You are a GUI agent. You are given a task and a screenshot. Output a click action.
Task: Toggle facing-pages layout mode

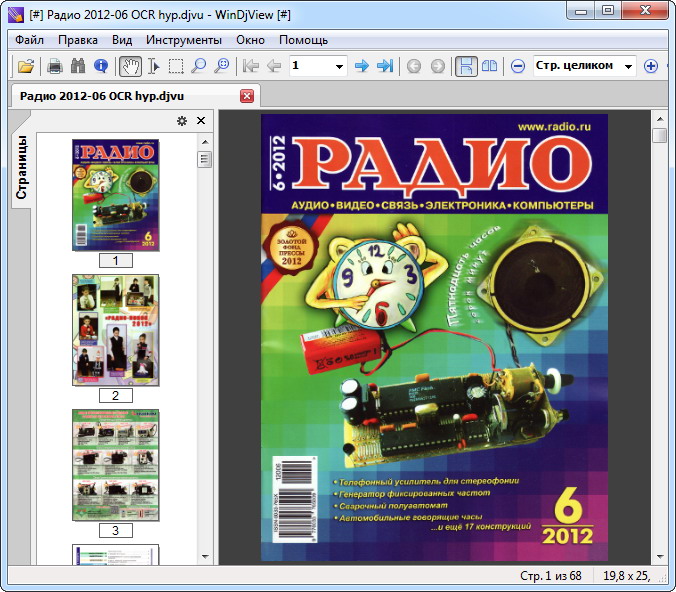click(490, 66)
